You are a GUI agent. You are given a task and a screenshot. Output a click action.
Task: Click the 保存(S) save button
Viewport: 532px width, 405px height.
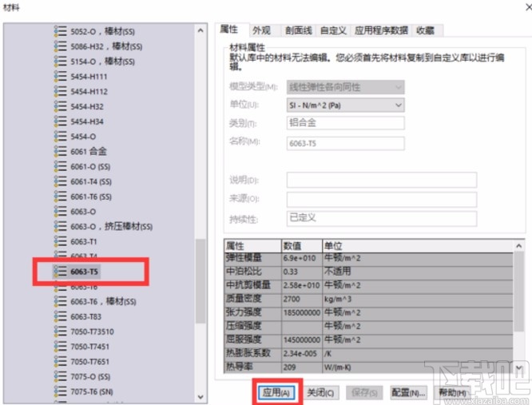point(364,393)
